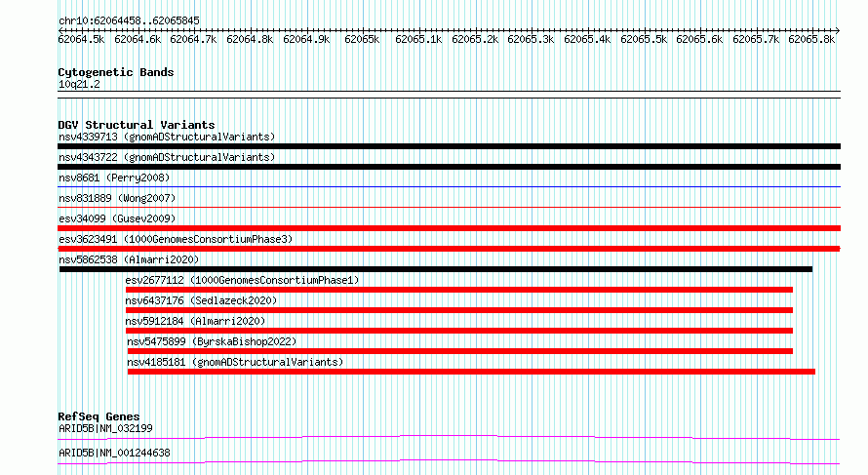Click the 62065.8k ruler tick label
This screenshot has height=475, width=868.
(811, 39)
